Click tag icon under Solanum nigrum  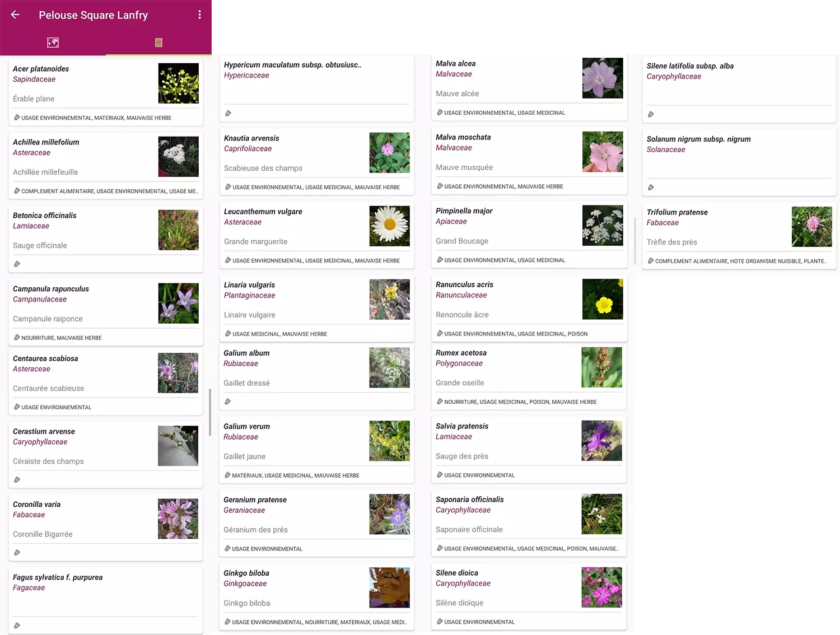[x=651, y=188]
